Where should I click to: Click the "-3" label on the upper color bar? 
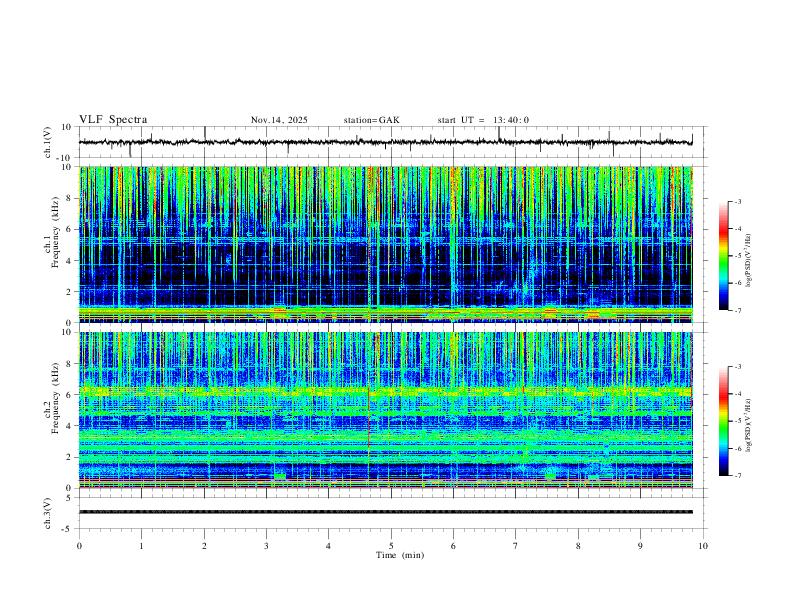pos(737,201)
